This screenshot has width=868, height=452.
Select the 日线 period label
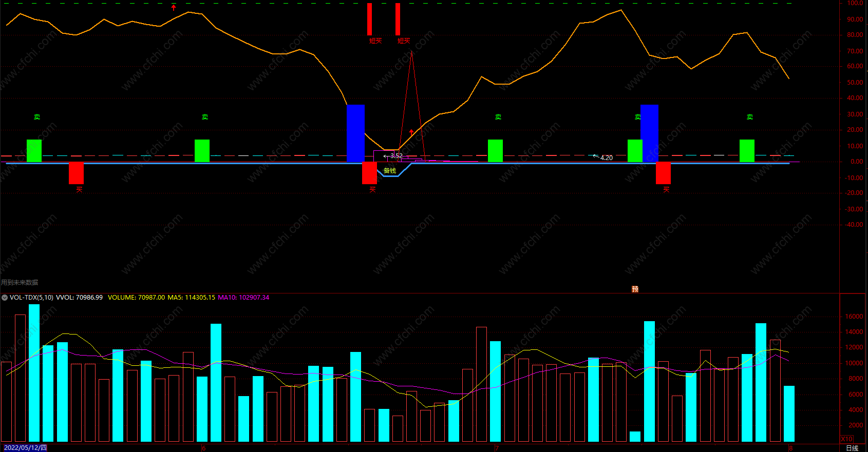click(852, 448)
